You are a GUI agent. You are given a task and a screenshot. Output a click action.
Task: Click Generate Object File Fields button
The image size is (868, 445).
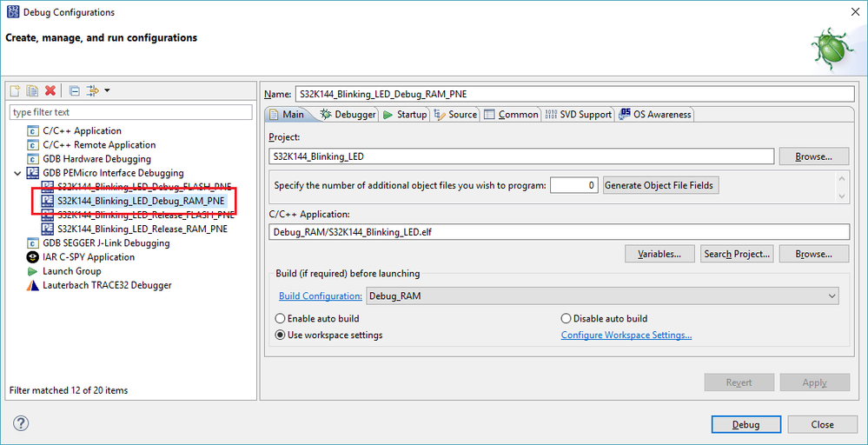(x=661, y=185)
